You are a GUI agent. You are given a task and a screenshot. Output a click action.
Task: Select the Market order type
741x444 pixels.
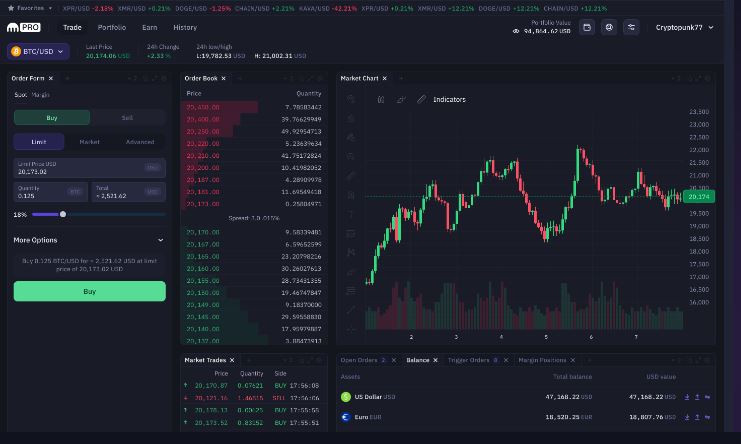pyautogui.click(x=89, y=142)
